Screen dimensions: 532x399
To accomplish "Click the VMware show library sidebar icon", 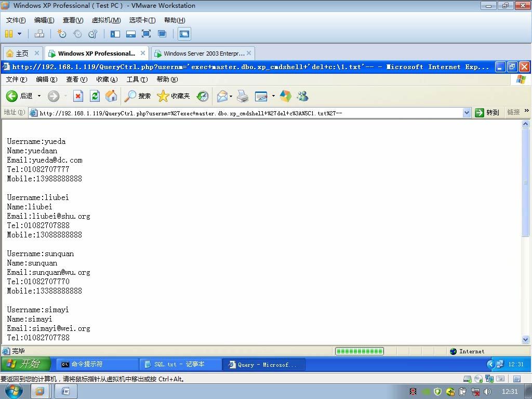I will pyautogui.click(x=115, y=34).
